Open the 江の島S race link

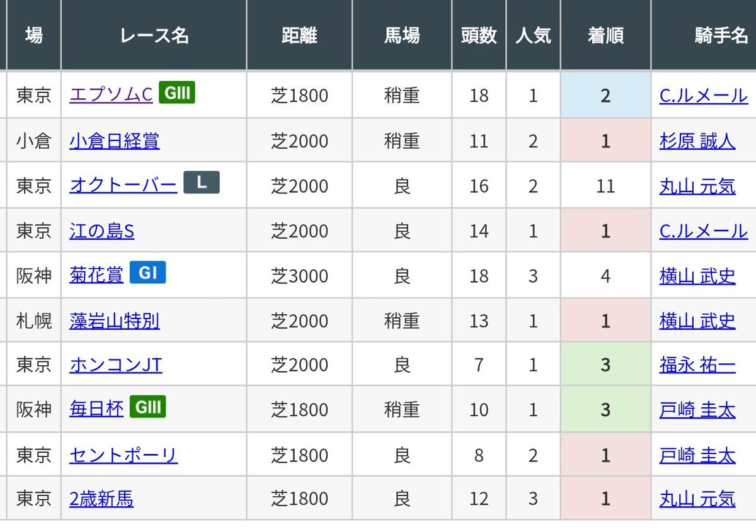tap(101, 231)
